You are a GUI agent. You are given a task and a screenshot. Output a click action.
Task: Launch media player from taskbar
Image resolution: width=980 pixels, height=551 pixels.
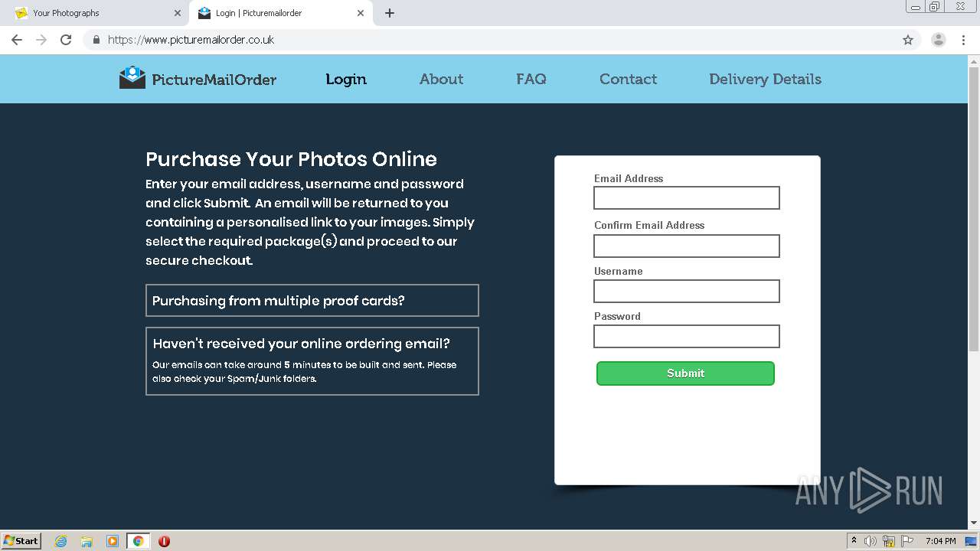pyautogui.click(x=113, y=541)
